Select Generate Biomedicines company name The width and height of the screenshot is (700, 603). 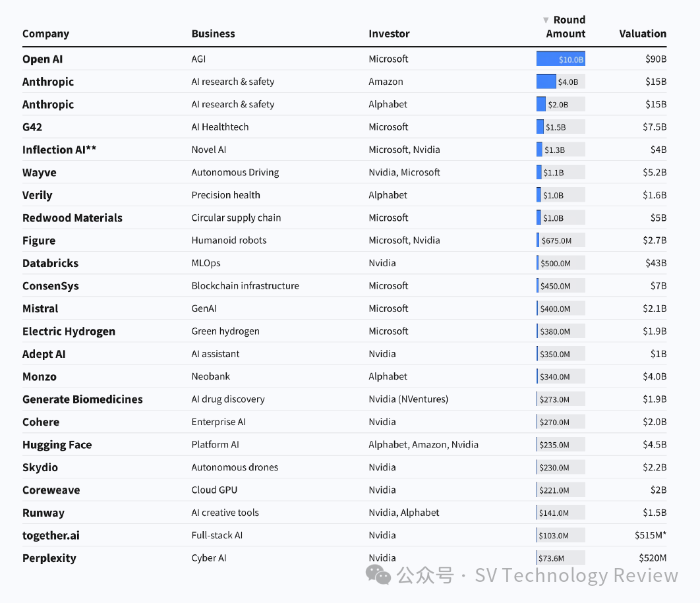coord(82,399)
